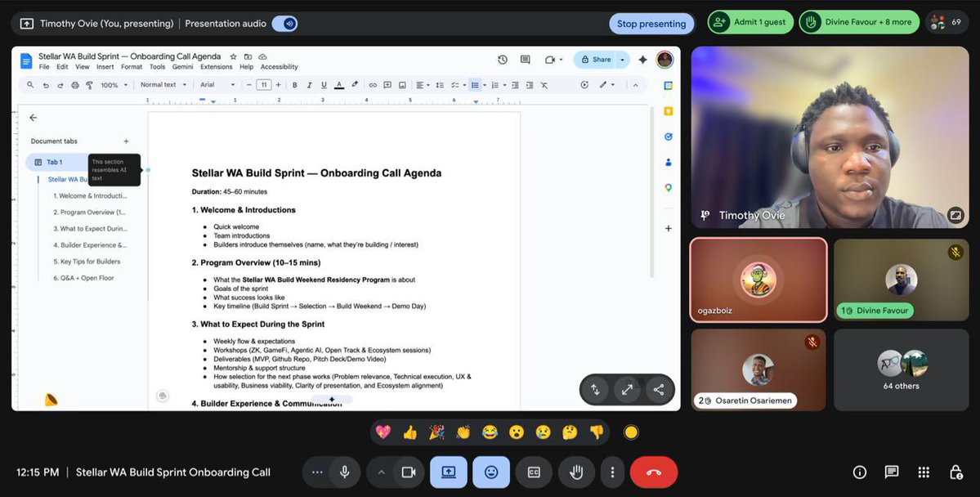Click the insert link icon

373,85
